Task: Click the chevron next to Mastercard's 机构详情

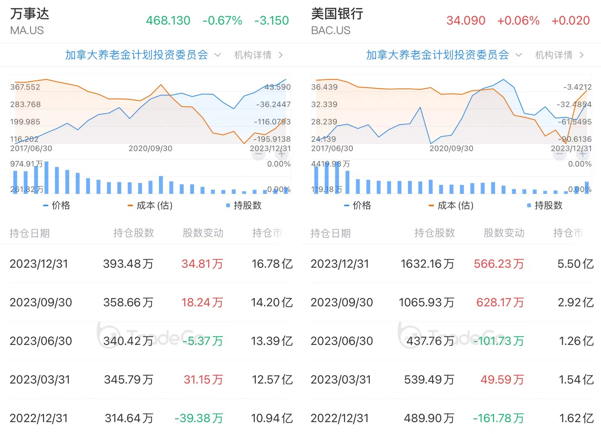Action: click(x=281, y=55)
